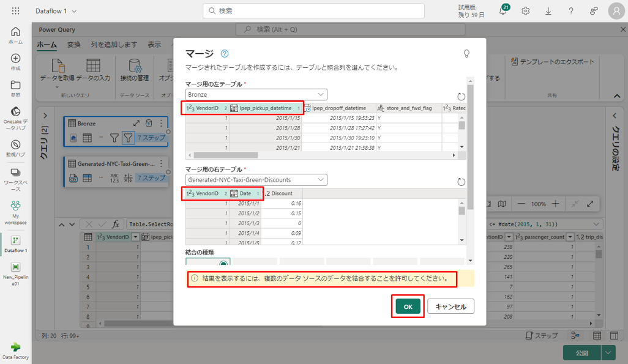Image resolution: width=628 pixels, height=364 pixels.
Task: Click the download arrow icon in header
Action: (548, 11)
